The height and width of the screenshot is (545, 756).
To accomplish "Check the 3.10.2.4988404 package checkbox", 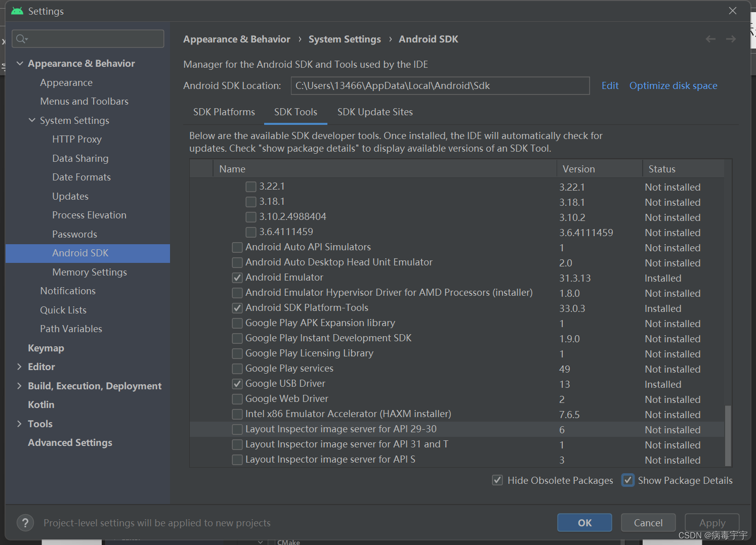I will pyautogui.click(x=250, y=217).
